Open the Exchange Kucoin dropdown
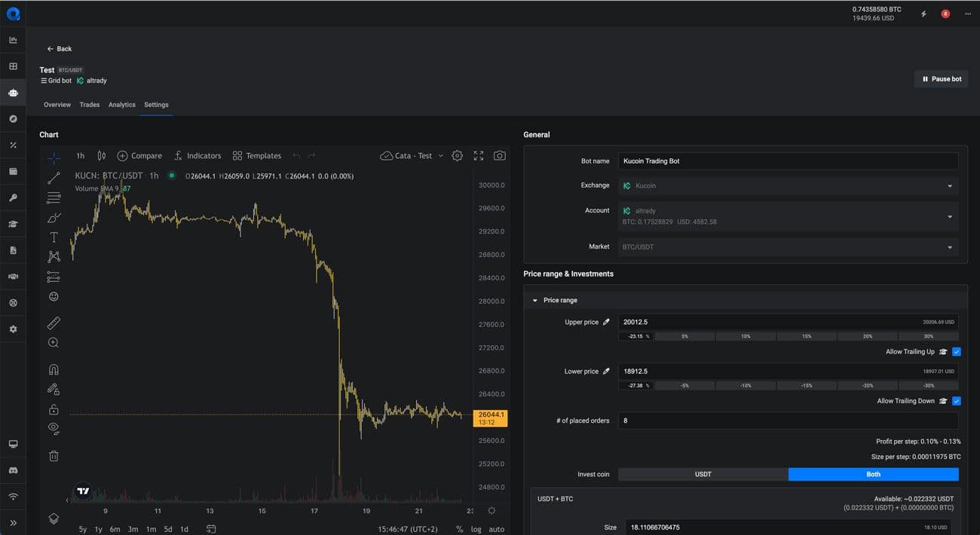 789,185
